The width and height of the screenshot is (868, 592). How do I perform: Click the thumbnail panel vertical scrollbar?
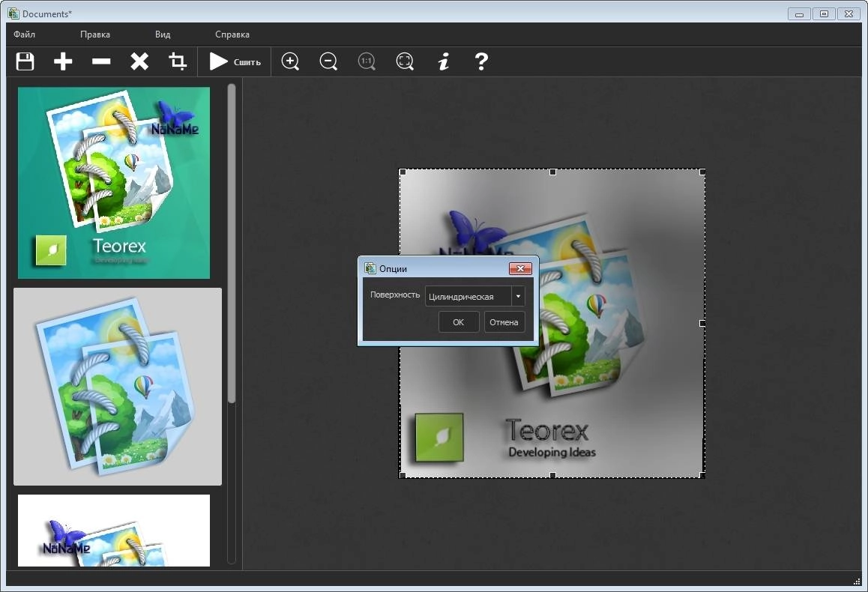(x=232, y=244)
